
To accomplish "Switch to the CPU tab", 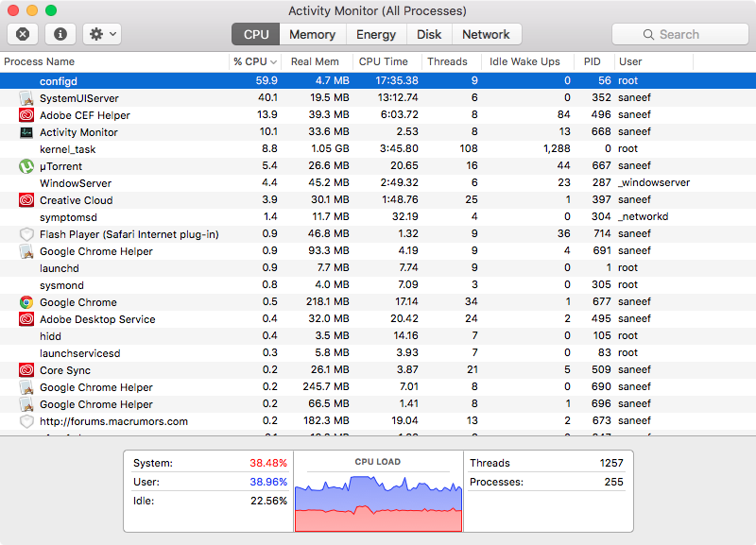I will tap(255, 34).
